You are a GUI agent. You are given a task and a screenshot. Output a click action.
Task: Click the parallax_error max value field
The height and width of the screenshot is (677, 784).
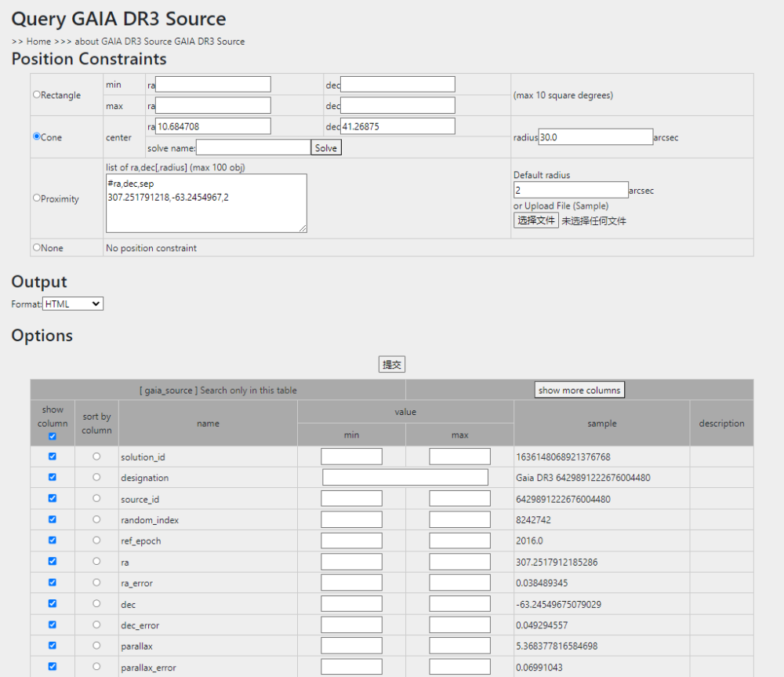(x=460, y=667)
